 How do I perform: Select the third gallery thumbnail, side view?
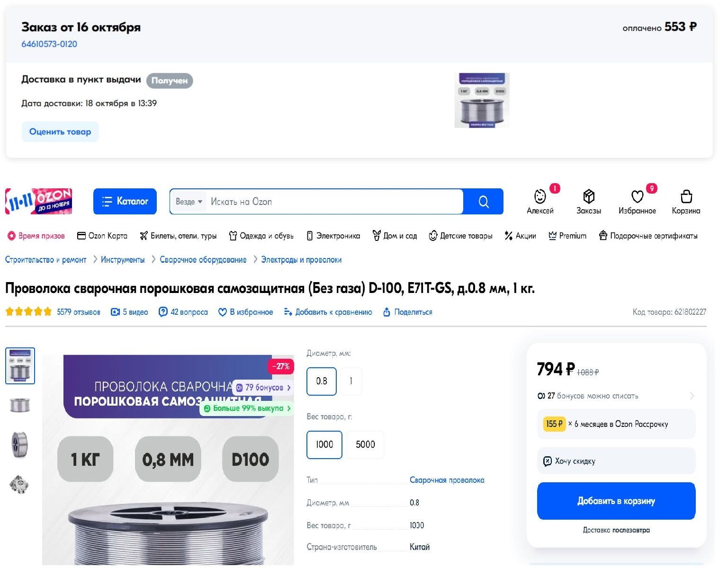tap(20, 444)
